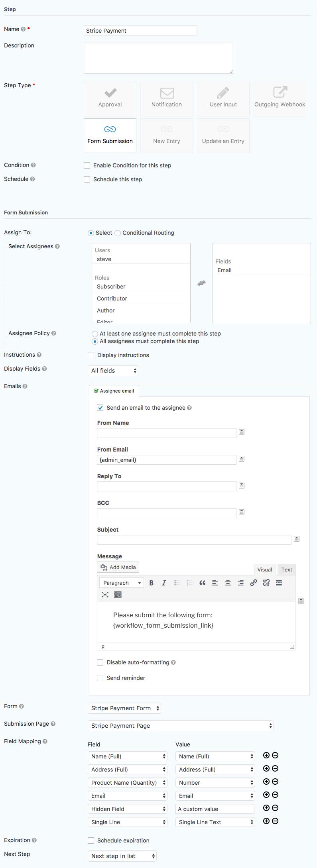Remove the Hidden Field mapping row
The image size is (317, 868).
click(x=275, y=808)
